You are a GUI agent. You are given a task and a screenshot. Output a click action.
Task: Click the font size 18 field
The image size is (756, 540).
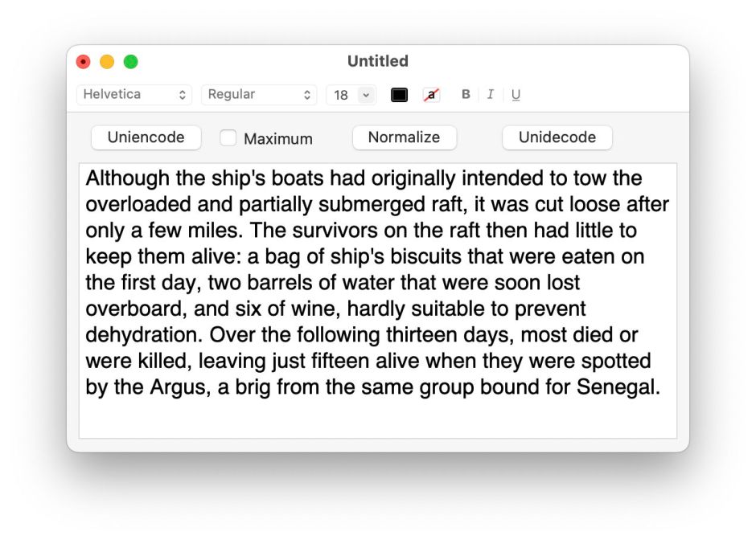click(x=341, y=95)
